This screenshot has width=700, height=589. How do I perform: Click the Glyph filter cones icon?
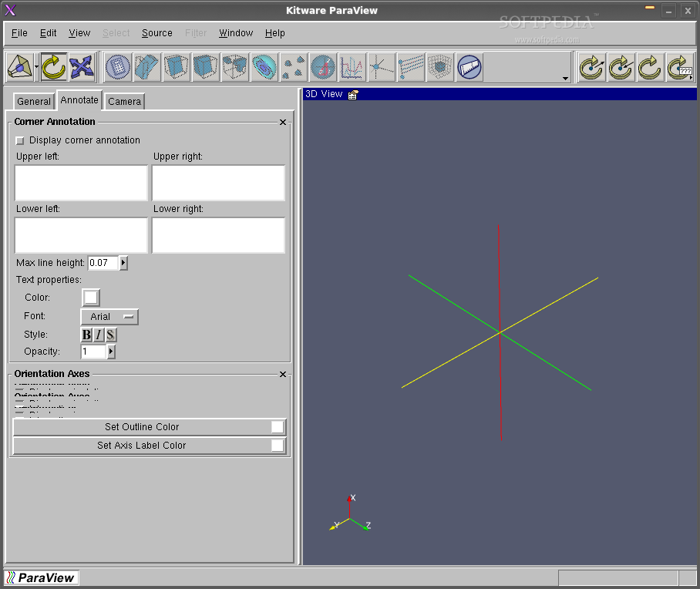(x=293, y=67)
